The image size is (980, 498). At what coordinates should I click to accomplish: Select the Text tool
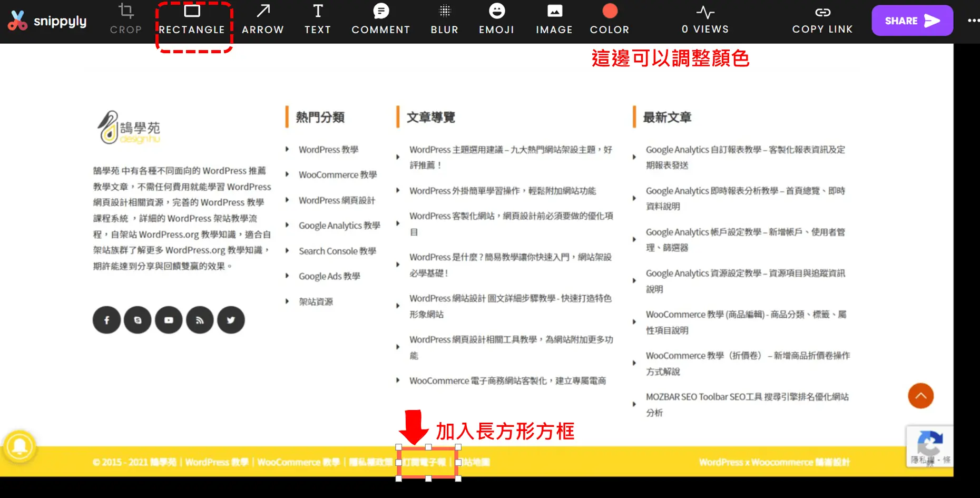(x=318, y=20)
